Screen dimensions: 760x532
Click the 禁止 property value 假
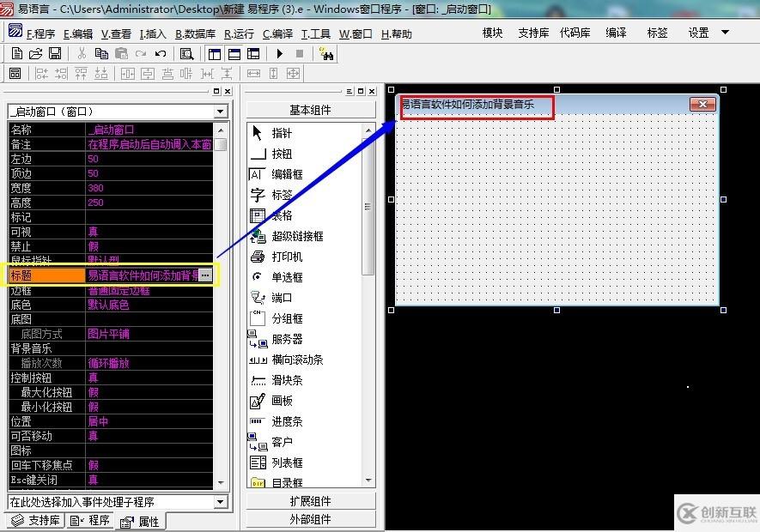pyautogui.click(x=149, y=246)
